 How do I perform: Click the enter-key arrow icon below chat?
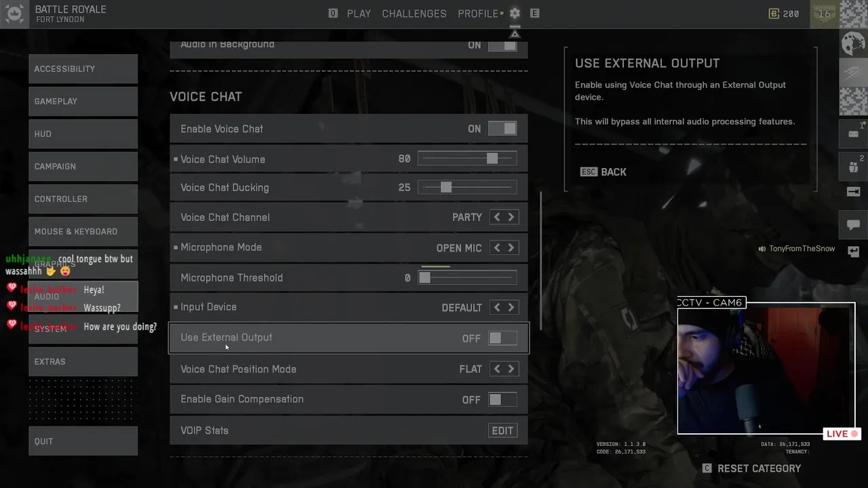pos(853,251)
